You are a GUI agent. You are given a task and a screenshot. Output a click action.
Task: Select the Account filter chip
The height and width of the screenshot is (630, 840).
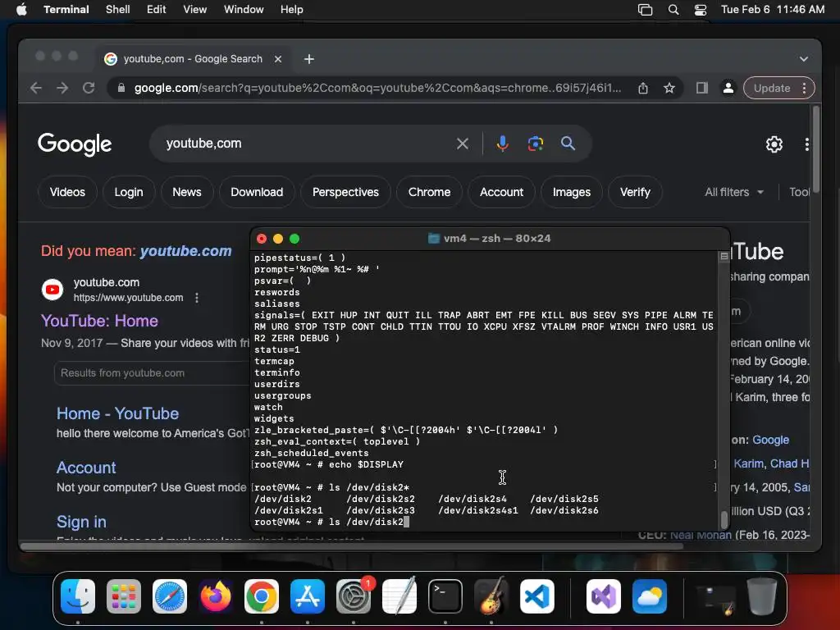point(501,192)
